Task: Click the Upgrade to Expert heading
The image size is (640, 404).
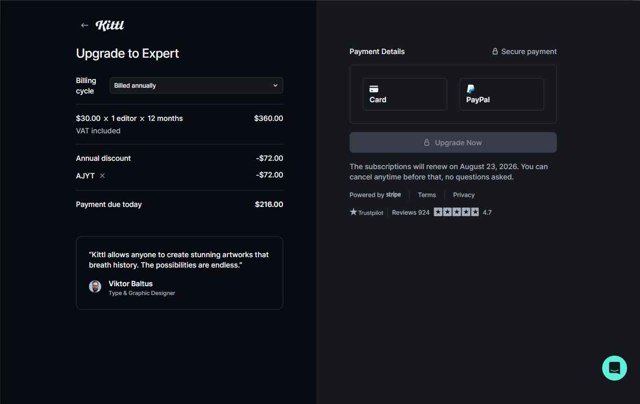Action: click(127, 53)
